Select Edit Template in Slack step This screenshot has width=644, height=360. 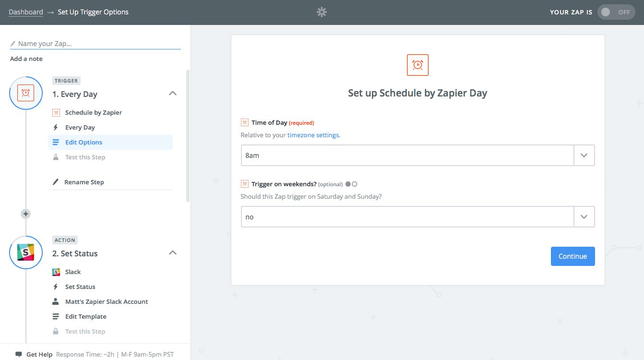tap(85, 316)
